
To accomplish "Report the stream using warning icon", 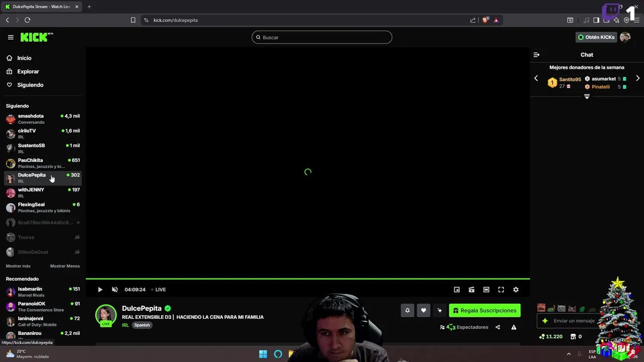I will click(x=514, y=327).
